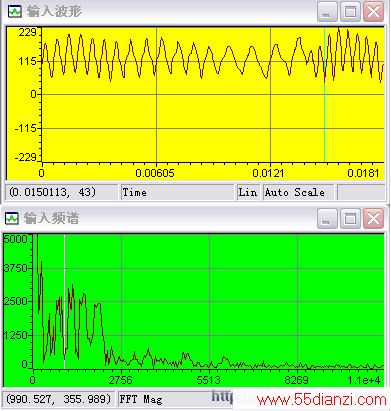Click the white cursor line in spectrum
This screenshot has height=411, width=391.
(x=64, y=302)
